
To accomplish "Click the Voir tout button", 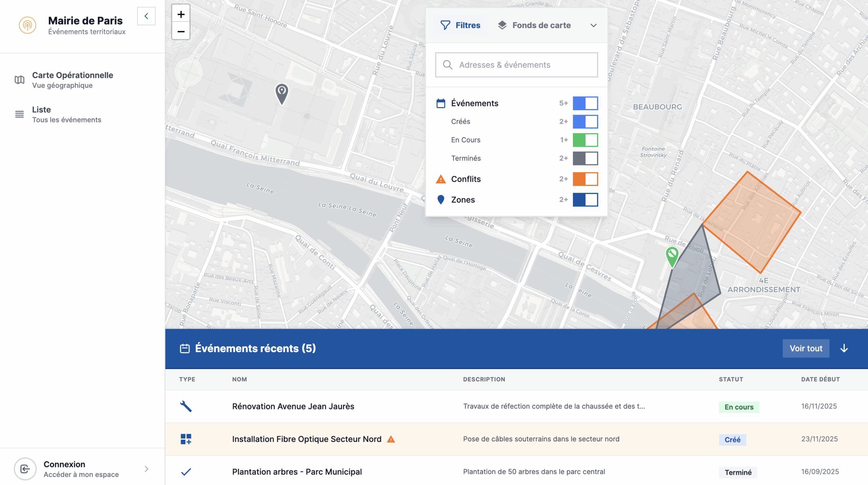I will pyautogui.click(x=806, y=348).
